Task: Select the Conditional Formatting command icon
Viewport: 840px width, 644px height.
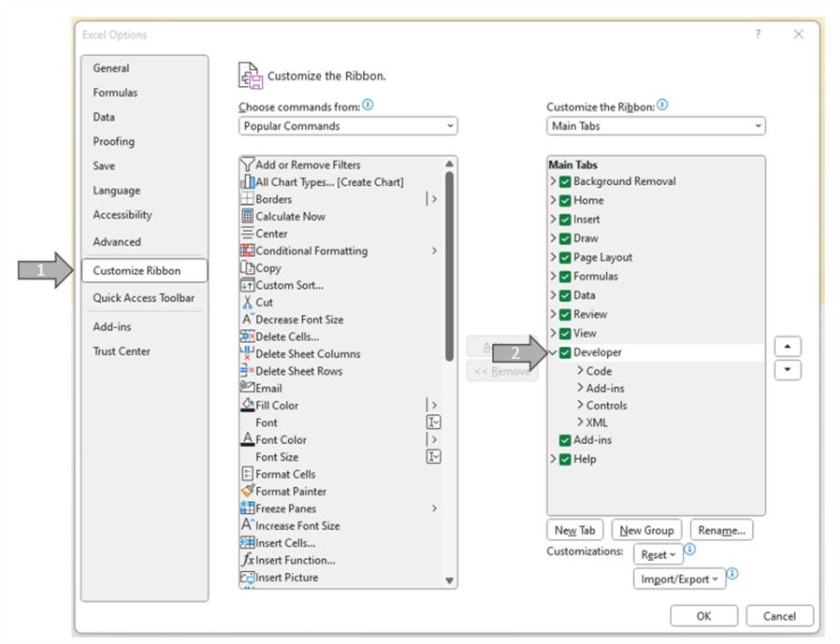Action: (248, 250)
